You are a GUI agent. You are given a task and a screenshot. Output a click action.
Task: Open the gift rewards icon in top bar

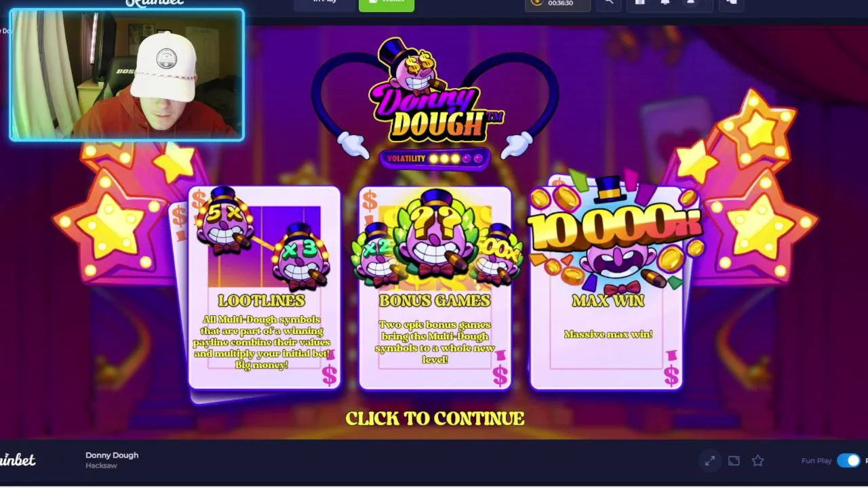[x=639, y=3]
